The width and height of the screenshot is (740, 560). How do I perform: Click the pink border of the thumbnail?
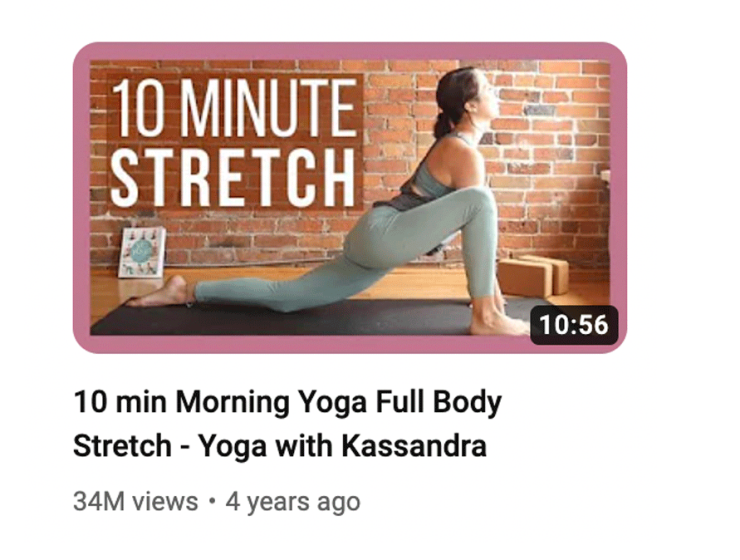[350, 51]
